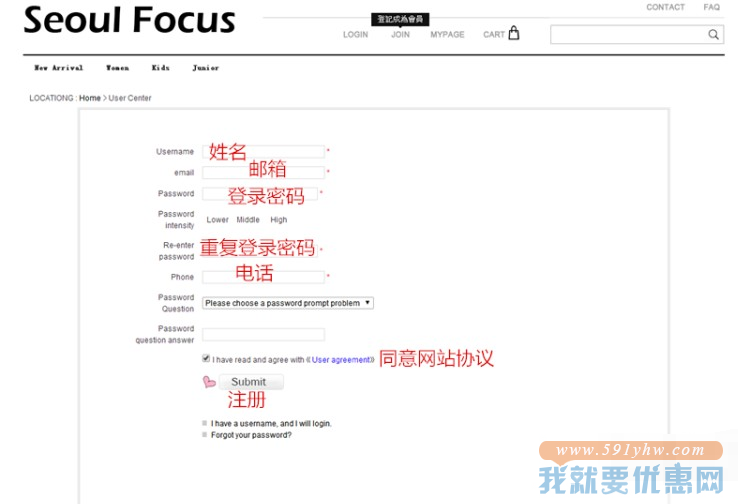Image resolution: width=738 pixels, height=504 pixels.
Task: Open MYPAGE from the top menu
Action: pyautogui.click(x=447, y=34)
